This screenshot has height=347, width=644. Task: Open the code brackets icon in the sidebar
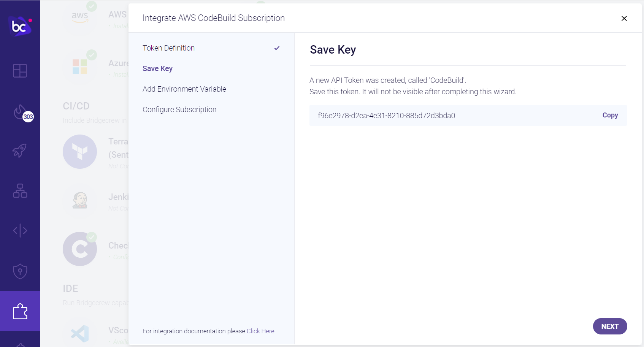point(20,230)
